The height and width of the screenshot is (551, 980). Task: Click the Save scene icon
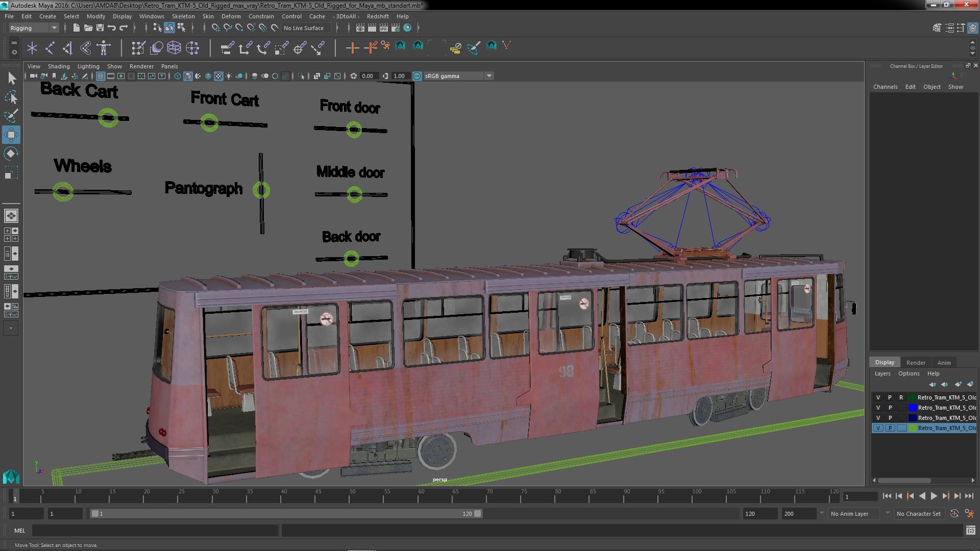coord(100,28)
